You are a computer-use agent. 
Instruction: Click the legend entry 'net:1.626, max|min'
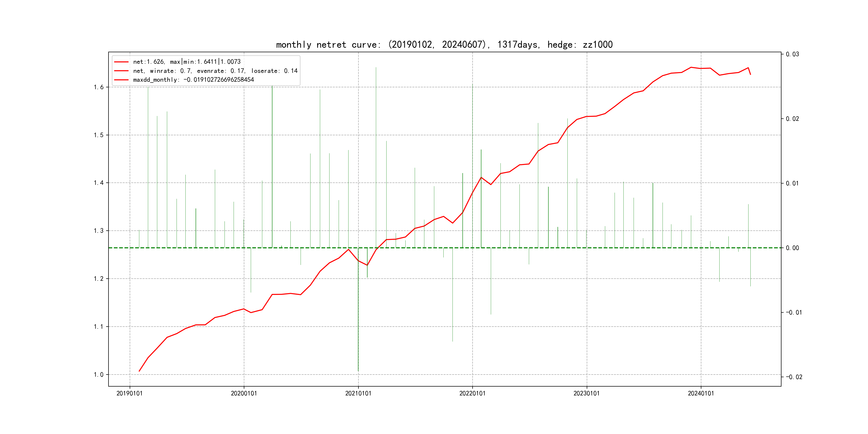(x=187, y=62)
